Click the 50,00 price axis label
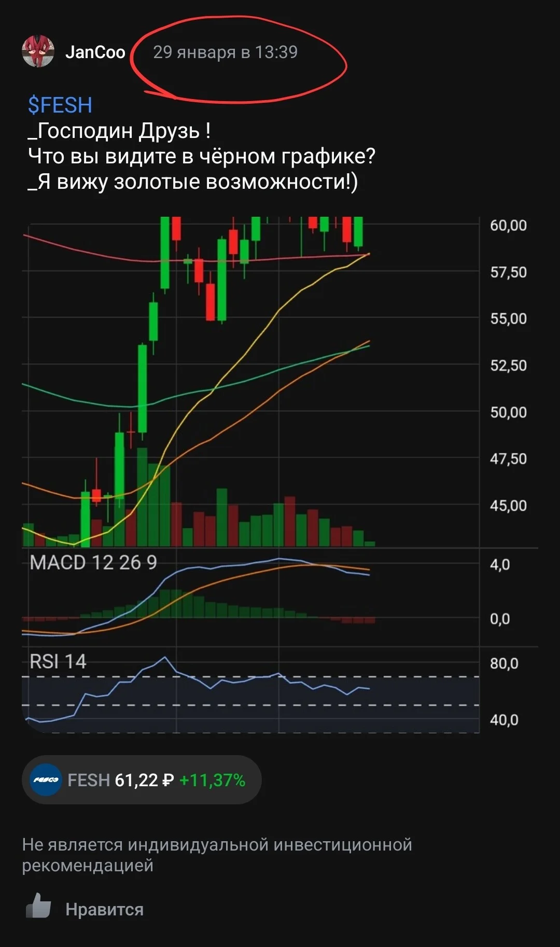The width and height of the screenshot is (560, 947). coord(508,412)
